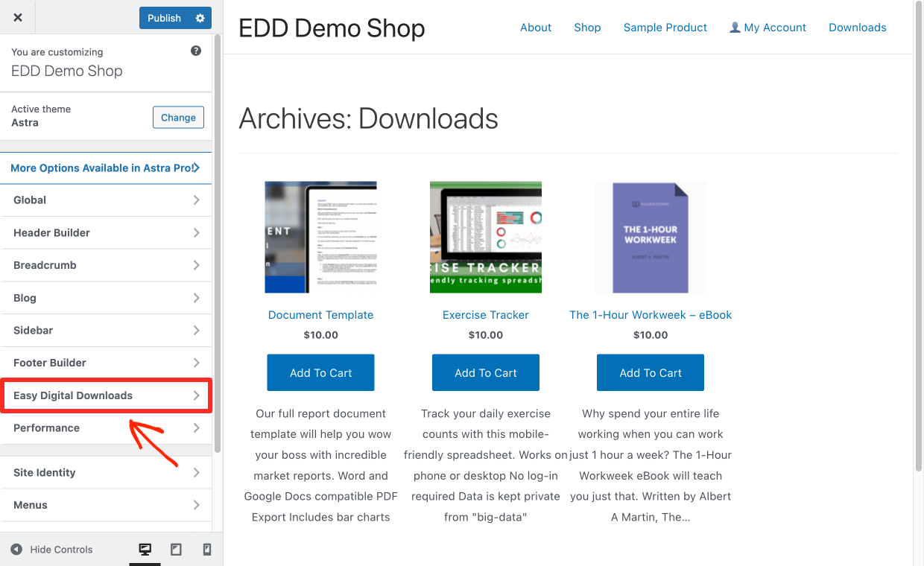
Task: Click the Exercise Tracker $10.00 price
Action: pos(486,335)
